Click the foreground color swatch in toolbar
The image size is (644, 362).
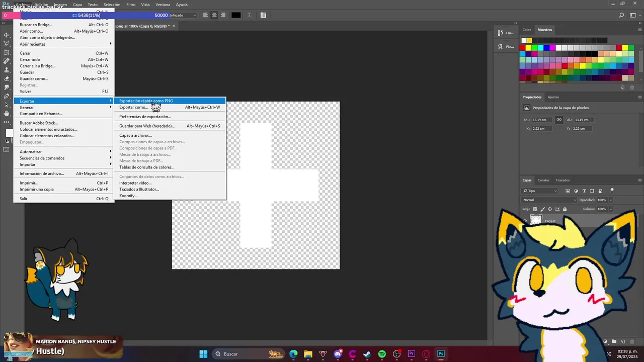click(10, 133)
